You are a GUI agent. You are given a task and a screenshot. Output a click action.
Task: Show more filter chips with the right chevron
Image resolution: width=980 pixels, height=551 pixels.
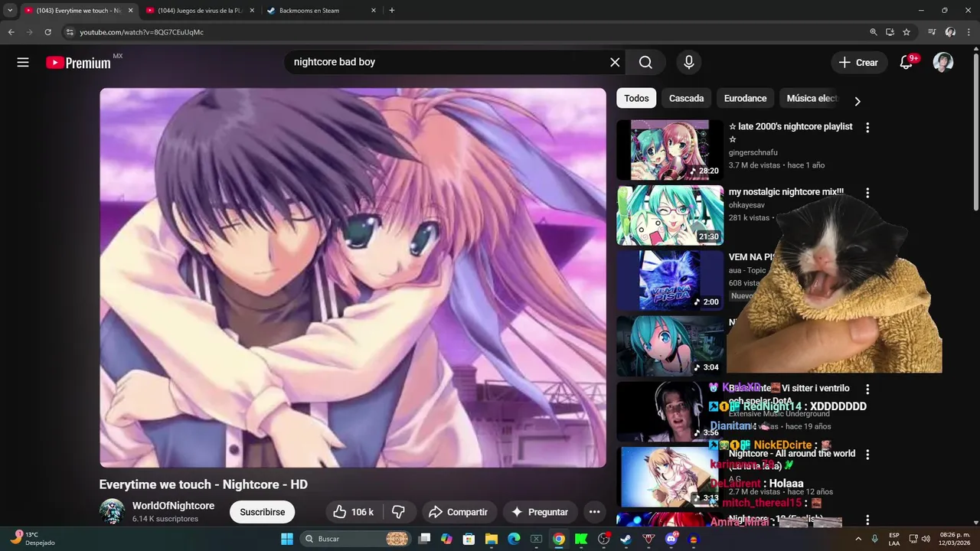pyautogui.click(x=857, y=101)
